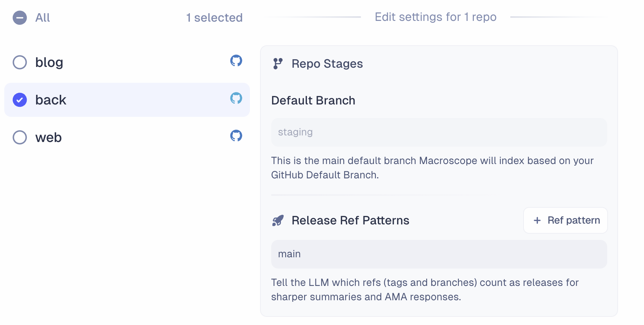
Task: Select the blog repo checkbox
Action: [20, 62]
